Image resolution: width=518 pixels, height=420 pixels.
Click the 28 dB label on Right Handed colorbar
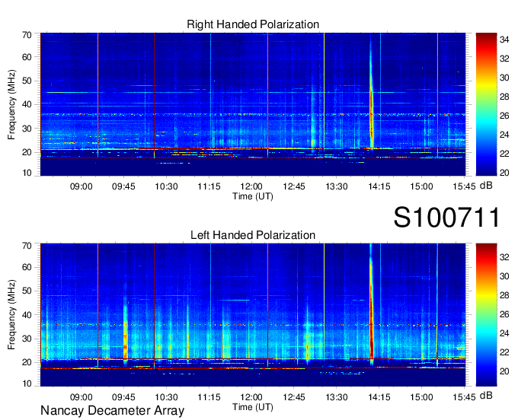(504, 97)
